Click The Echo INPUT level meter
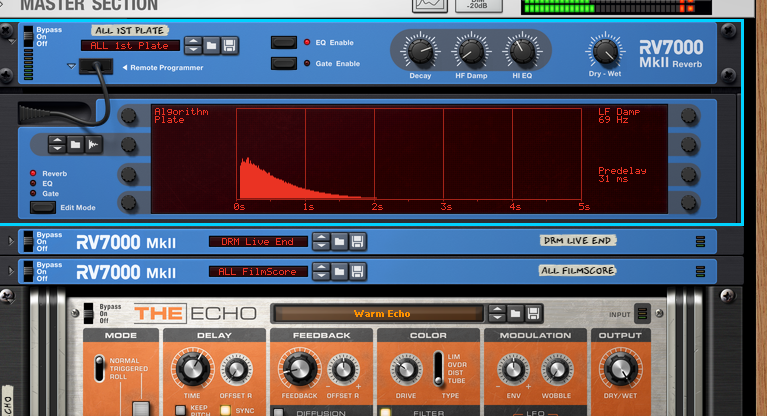The width and height of the screenshot is (767, 416). 642,313
